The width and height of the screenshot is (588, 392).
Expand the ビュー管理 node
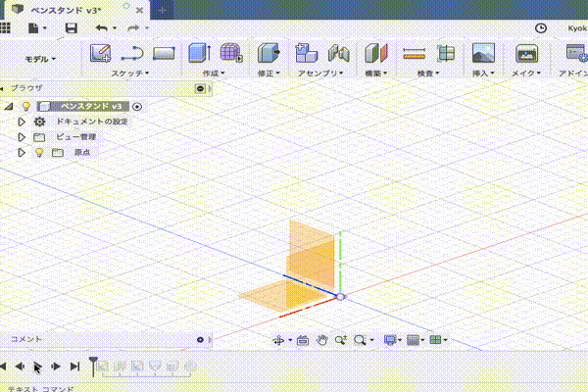pos(22,137)
